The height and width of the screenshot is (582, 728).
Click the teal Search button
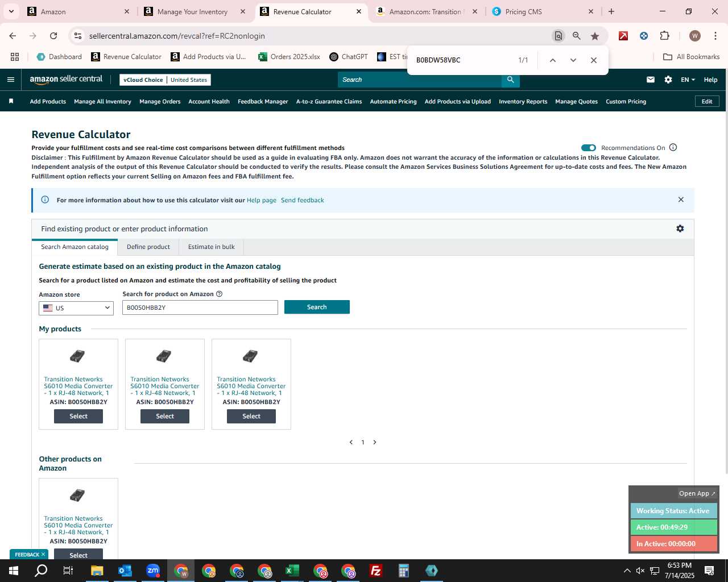click(x=317, y=307)
